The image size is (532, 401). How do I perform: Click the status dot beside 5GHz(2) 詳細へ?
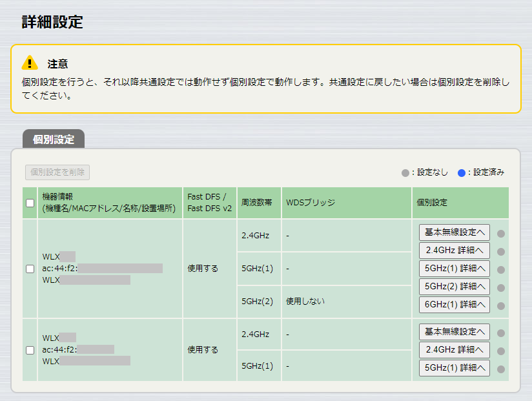click(502, 286)
